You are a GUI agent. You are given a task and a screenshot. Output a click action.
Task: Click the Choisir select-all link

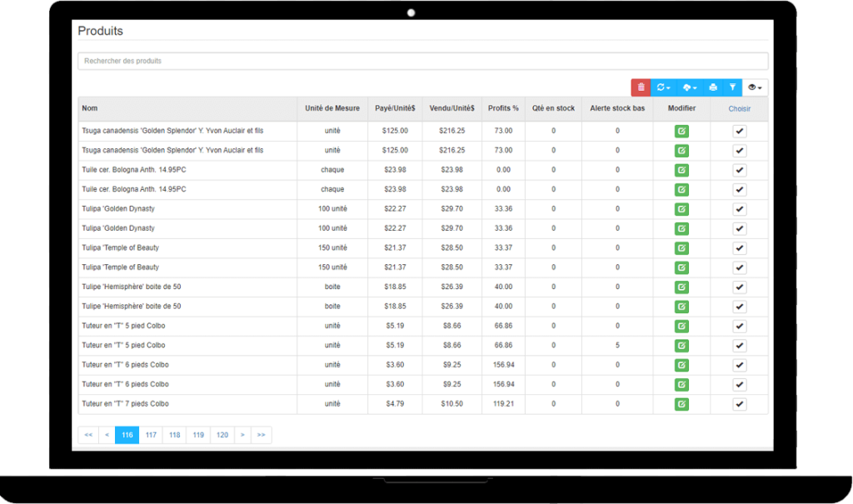(x=740, y=109)
